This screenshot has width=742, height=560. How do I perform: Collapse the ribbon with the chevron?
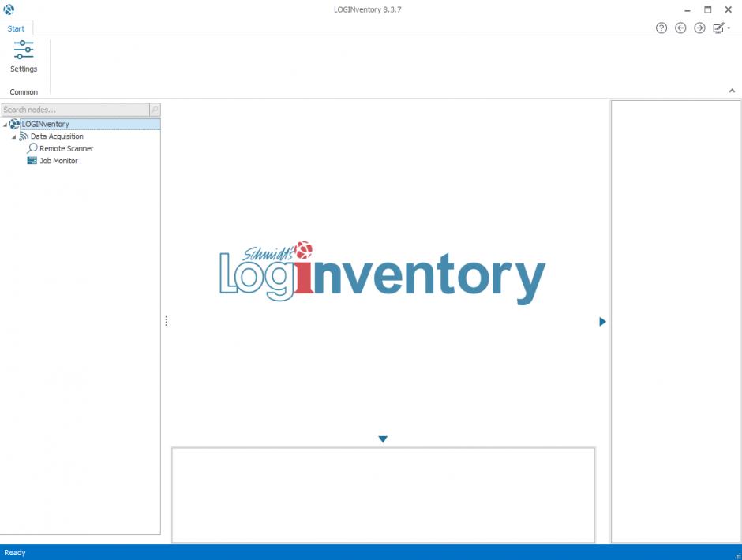click(732, 91)
